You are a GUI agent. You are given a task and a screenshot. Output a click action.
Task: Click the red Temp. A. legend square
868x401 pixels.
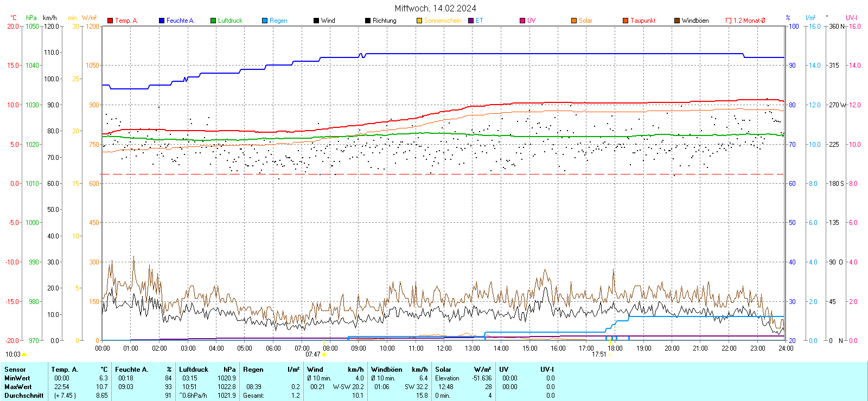tap(110, 21)
